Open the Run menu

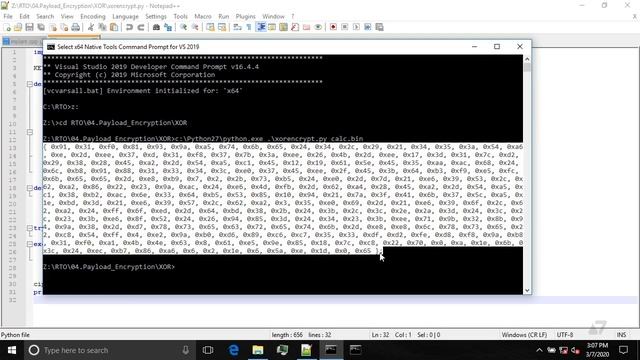[x=224, y=16]
